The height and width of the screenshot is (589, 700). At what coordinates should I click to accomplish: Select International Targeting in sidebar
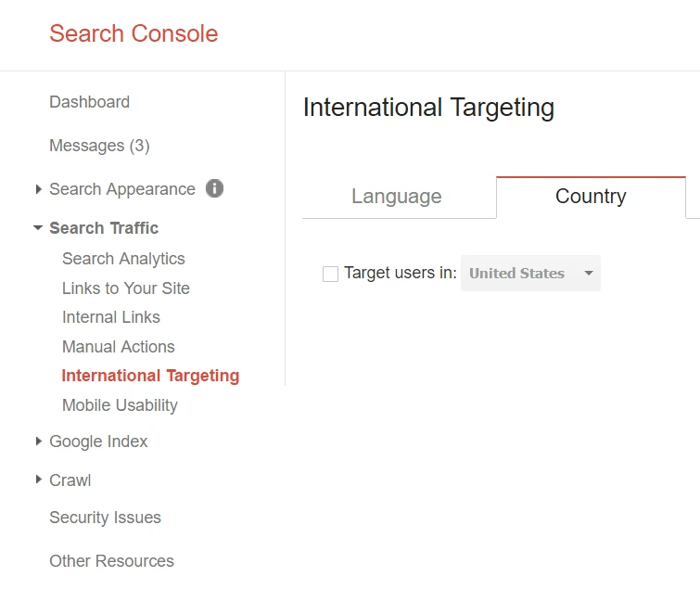(x=150, y=376)
